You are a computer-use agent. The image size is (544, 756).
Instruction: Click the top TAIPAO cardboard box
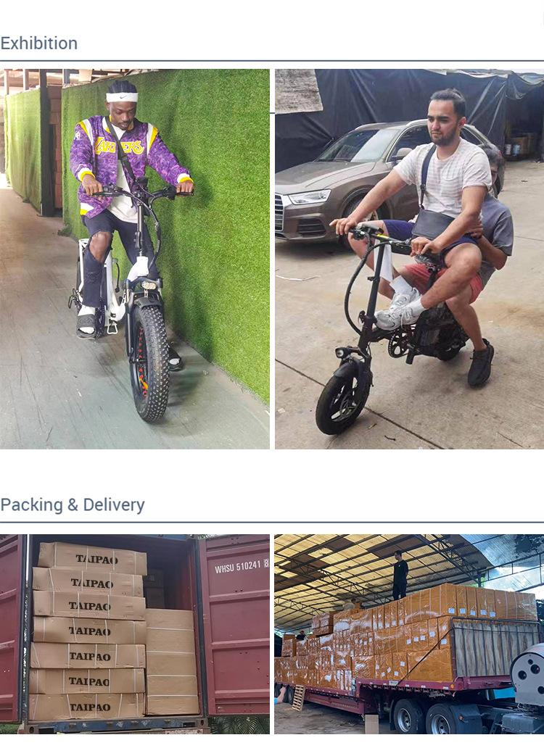pos(93,559)
